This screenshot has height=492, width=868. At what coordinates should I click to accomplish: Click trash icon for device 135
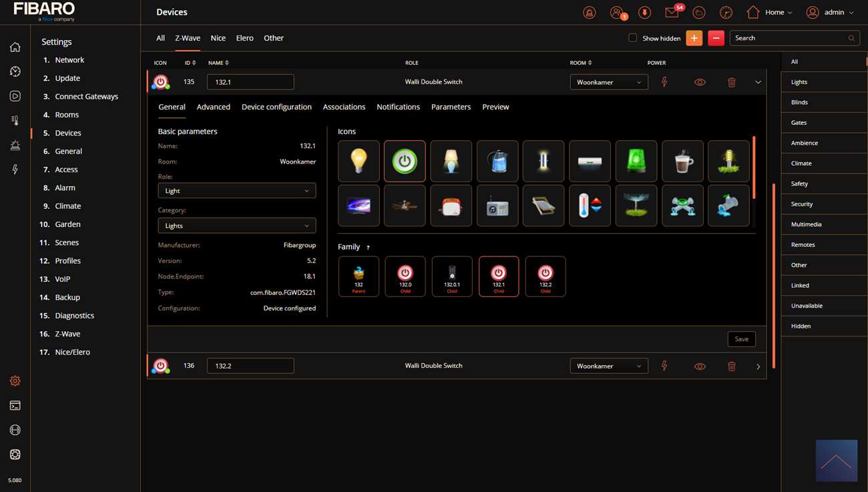[x=732, y=82]
